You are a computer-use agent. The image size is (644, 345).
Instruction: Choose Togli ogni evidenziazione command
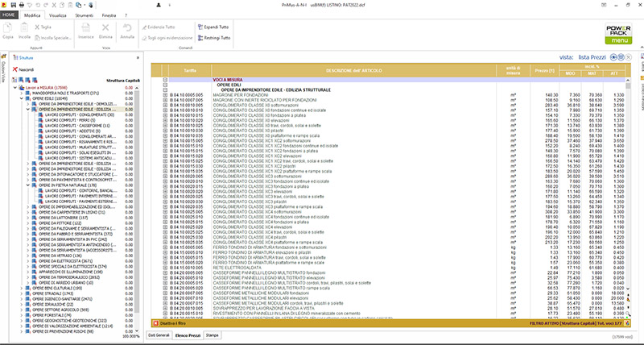[167, 38]
